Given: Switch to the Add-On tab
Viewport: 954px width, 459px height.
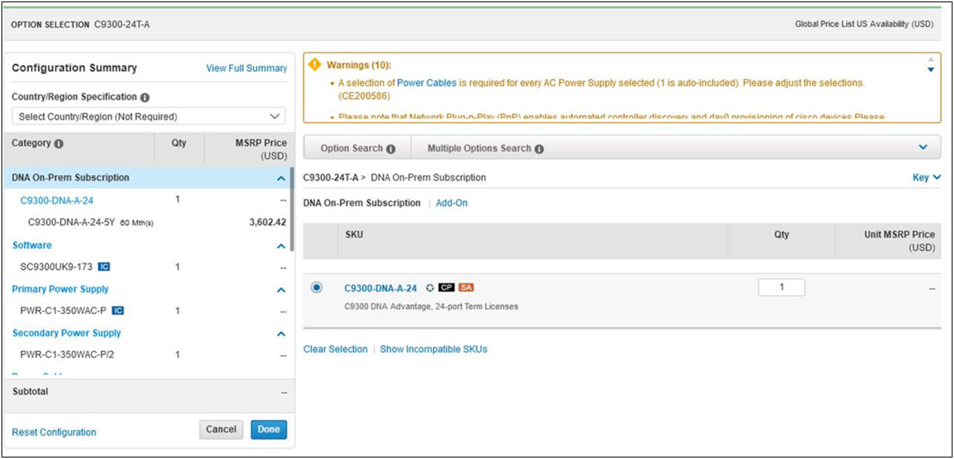Looking at the screenshot, I should pos(451,203).
